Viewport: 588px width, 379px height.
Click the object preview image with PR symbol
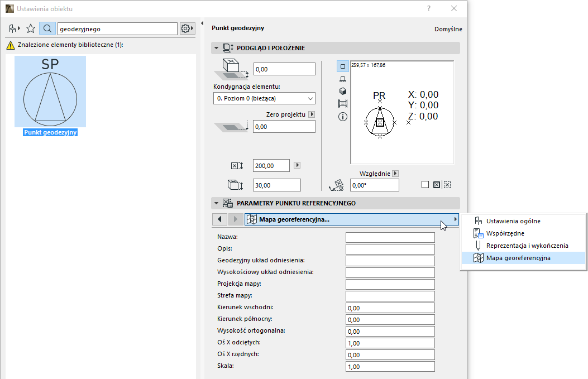pos(402,112)
